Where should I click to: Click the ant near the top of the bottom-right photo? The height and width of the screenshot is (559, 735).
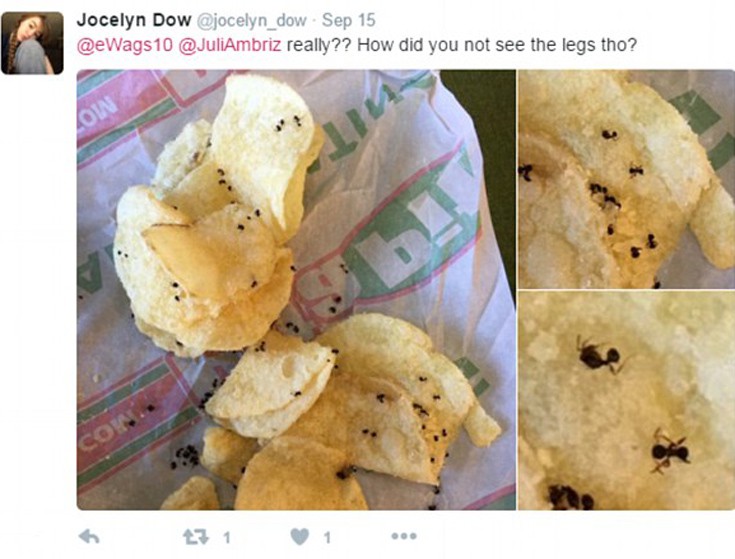click(x=599, y=355)
